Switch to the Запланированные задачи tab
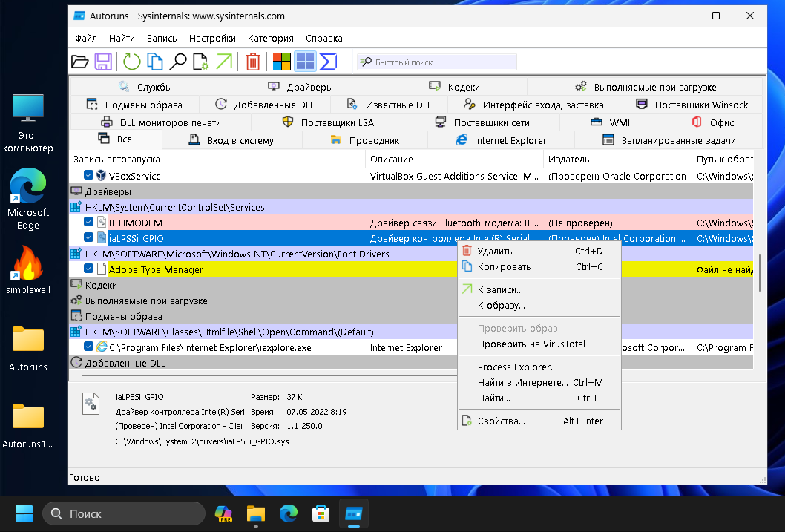Image resolution: width=785 pixels, height=532 pixels. tap(669, 141)
